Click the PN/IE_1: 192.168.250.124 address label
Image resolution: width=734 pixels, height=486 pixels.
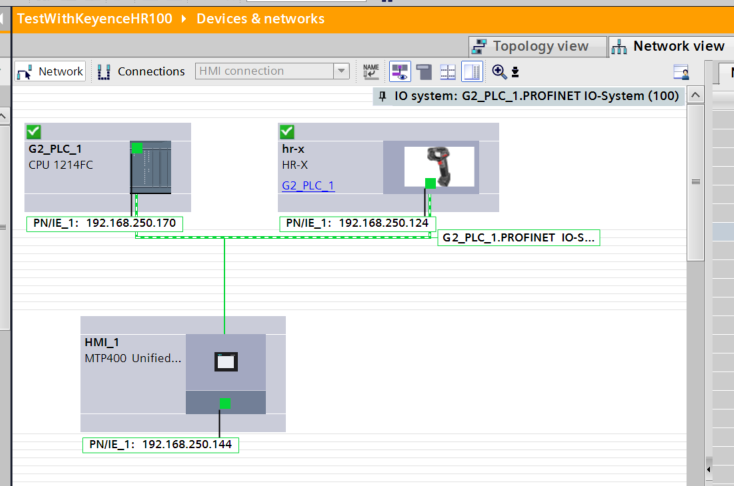[x=357, y=223]
